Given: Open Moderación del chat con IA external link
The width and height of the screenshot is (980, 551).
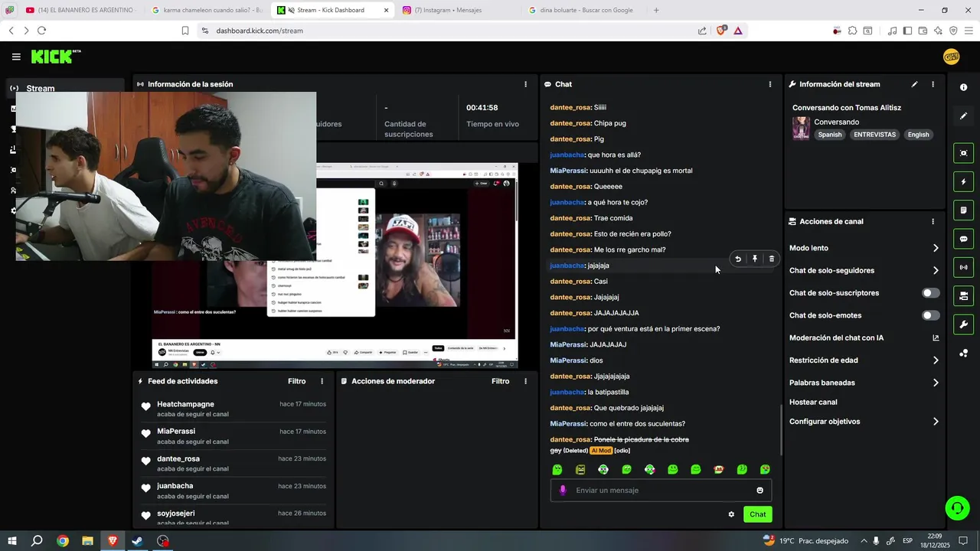Looking at the screenshot, I should (x=936, y=338).
